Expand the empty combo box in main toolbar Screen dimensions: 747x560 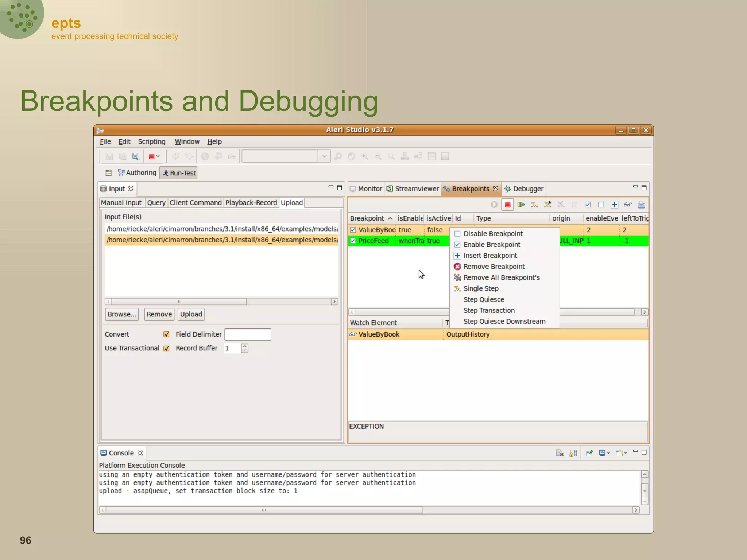(x=324, y=156)
